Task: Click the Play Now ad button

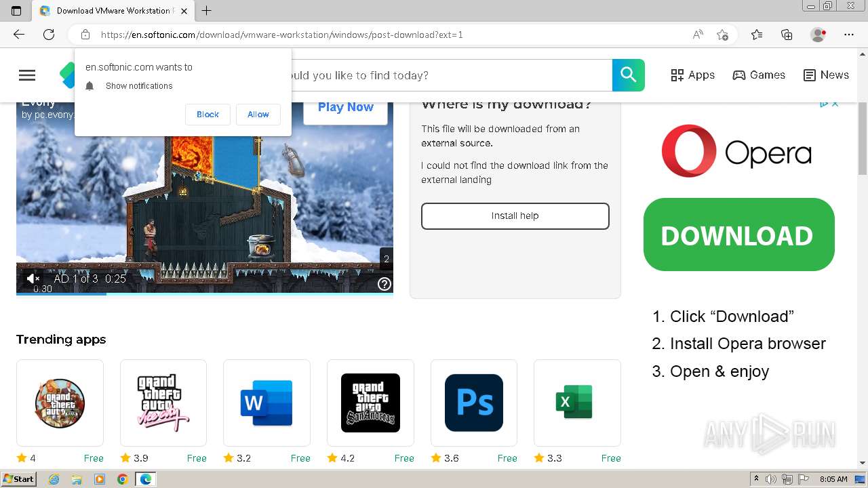Action: [x=345, y=108]
